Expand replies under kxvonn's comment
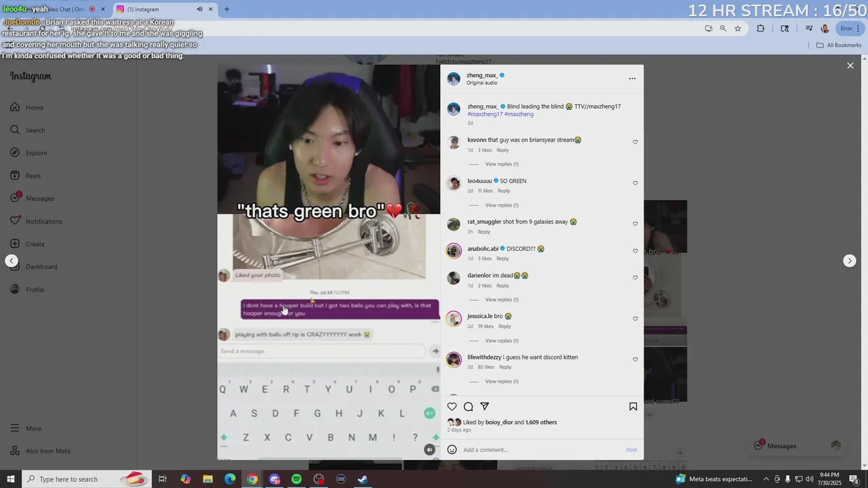Viewport: 868px width, 488px height. click(x=502, y=164)
